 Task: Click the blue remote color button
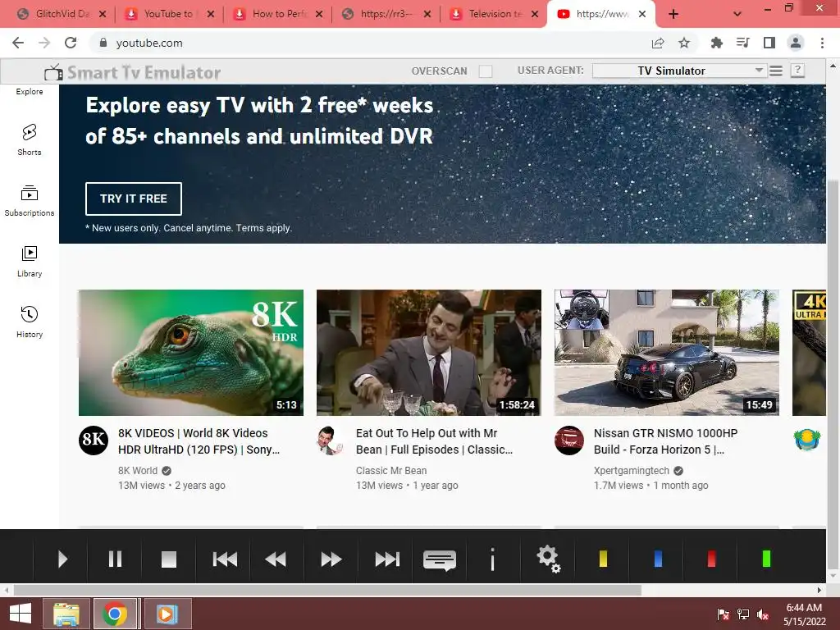tap(658, 559)
